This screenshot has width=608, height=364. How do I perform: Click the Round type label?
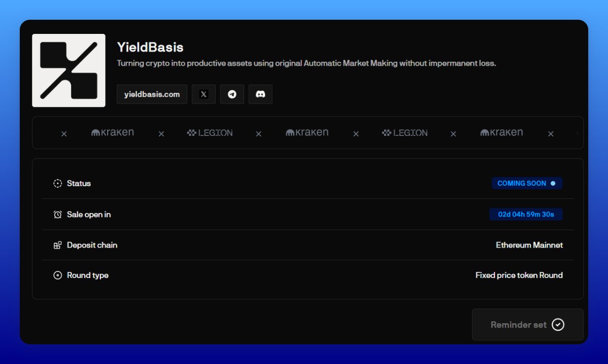88,275
